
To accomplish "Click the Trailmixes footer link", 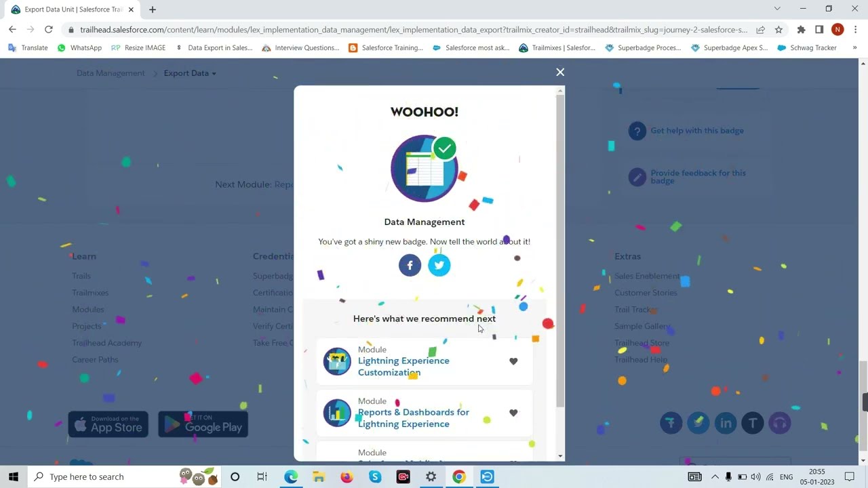I will (90, 293).
